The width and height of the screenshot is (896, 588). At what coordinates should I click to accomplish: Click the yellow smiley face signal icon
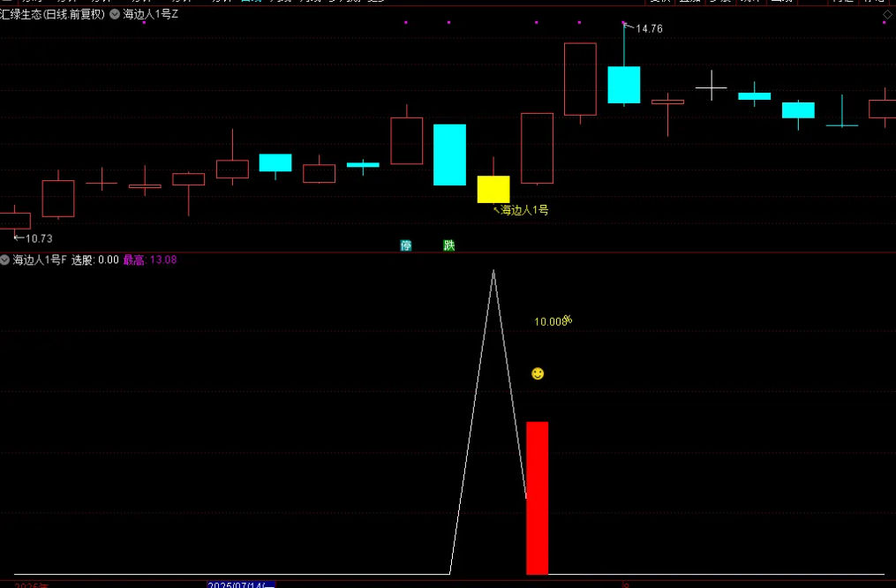[538, 374]
